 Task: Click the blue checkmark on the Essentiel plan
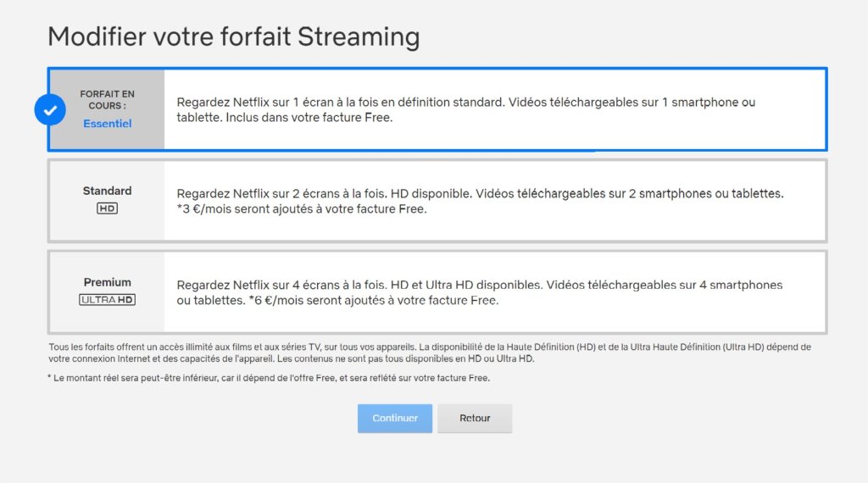point(50,109)
